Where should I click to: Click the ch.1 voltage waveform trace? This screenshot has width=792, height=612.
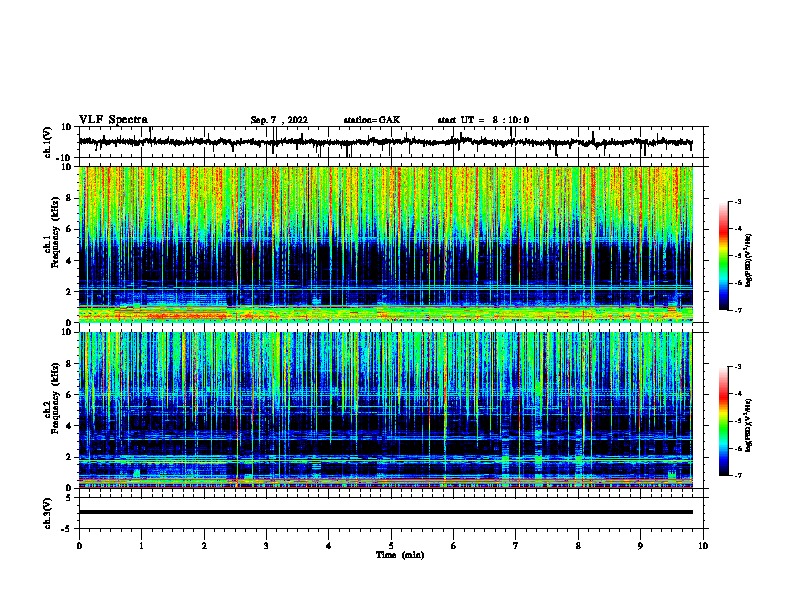click(x=385, y=142)
